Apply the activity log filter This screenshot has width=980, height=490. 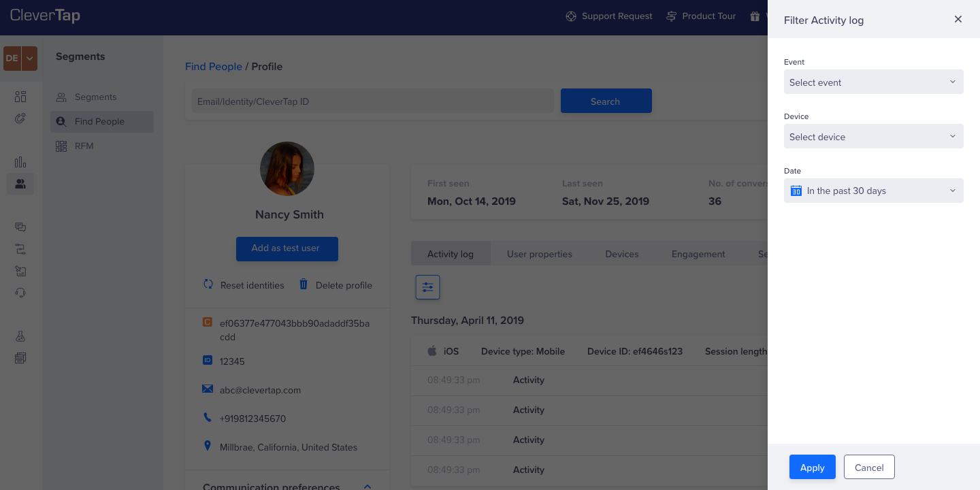tap(812, 468)
